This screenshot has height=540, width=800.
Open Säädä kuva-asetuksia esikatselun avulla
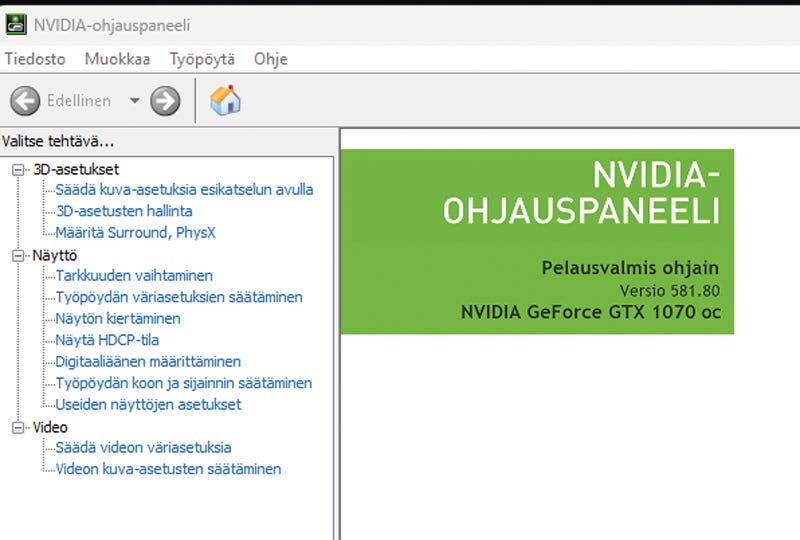pos(184,189)
